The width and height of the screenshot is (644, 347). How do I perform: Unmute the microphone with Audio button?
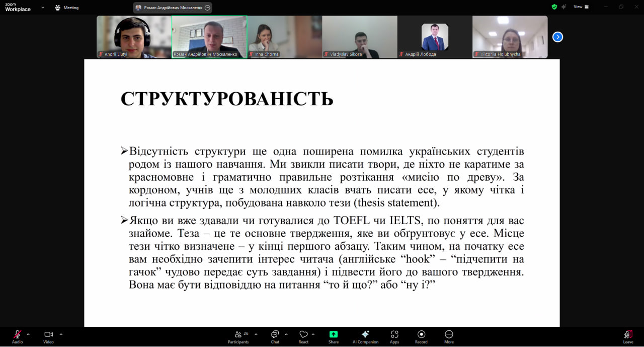click(x=18, y=336)
